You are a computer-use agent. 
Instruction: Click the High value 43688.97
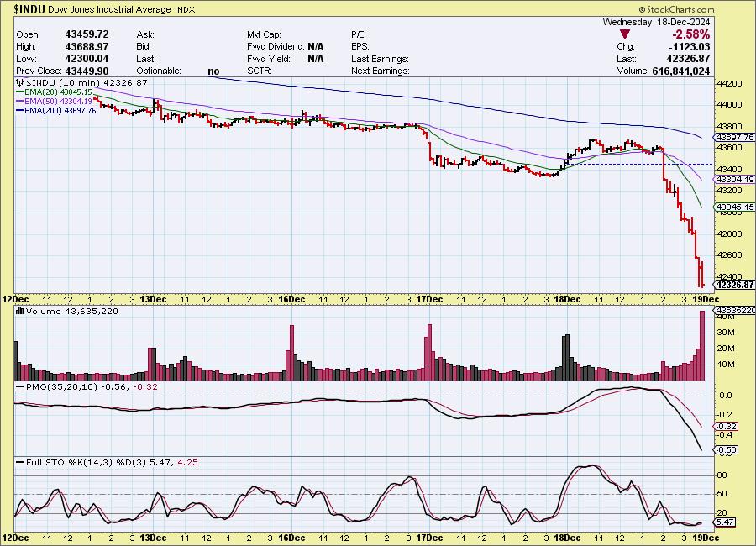coord(87,46)
